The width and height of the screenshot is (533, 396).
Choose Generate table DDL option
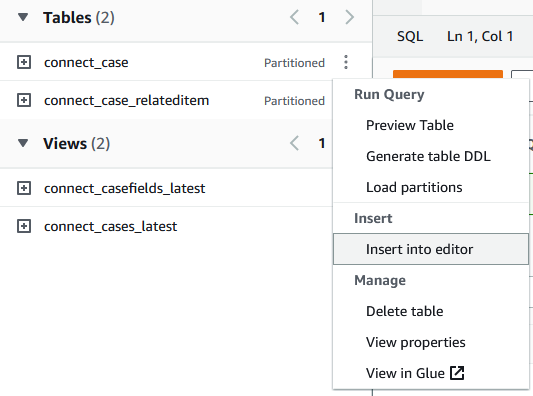click(431, 156)
